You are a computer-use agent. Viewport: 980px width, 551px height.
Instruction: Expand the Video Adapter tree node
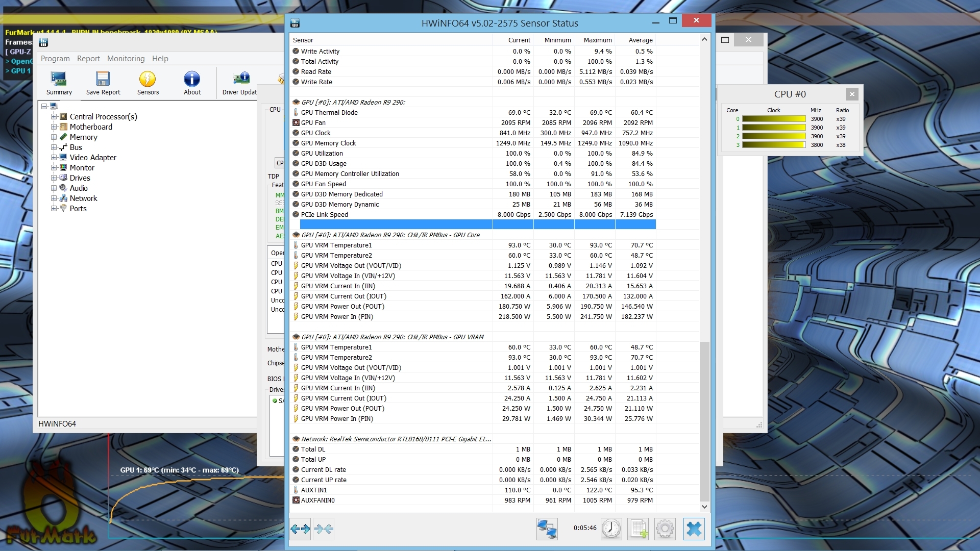point(54,158)
